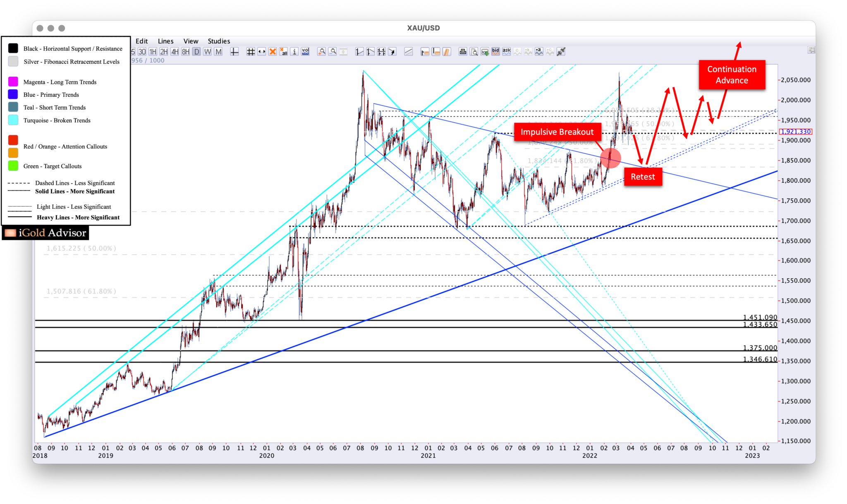
Task: Click the horizontal ruler measure icon
Action: (425, 52)
